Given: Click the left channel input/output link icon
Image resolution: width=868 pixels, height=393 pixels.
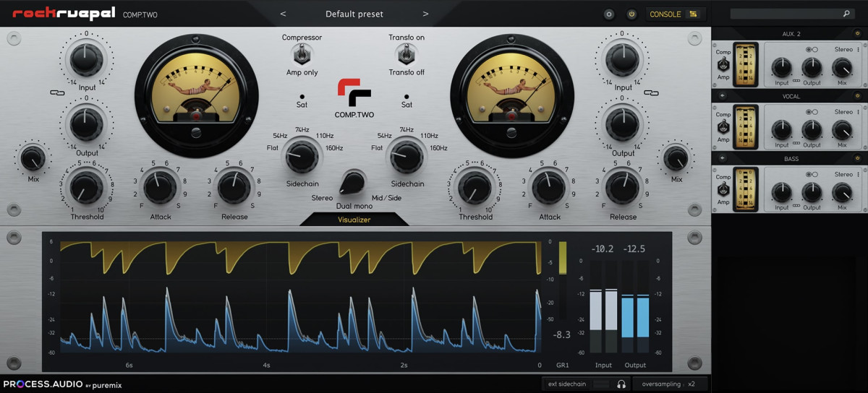Looking at the screenshot, I should pyautogui.click(x=53, y=92).
